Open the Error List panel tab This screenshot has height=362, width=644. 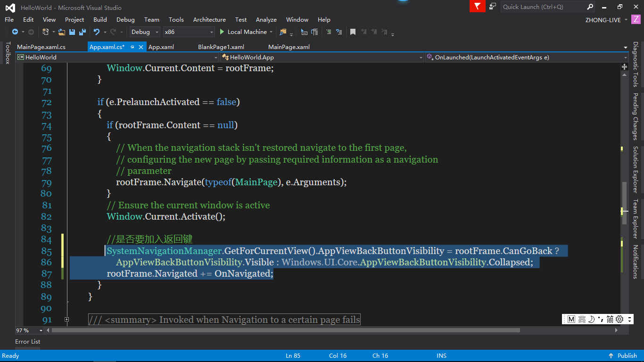pos(27,342)
